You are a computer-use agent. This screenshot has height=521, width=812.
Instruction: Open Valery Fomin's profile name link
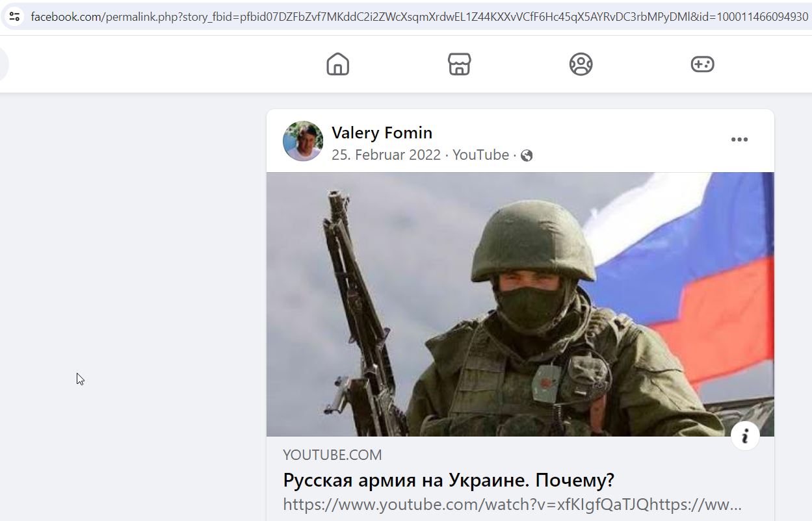click(x=382, y=133)
